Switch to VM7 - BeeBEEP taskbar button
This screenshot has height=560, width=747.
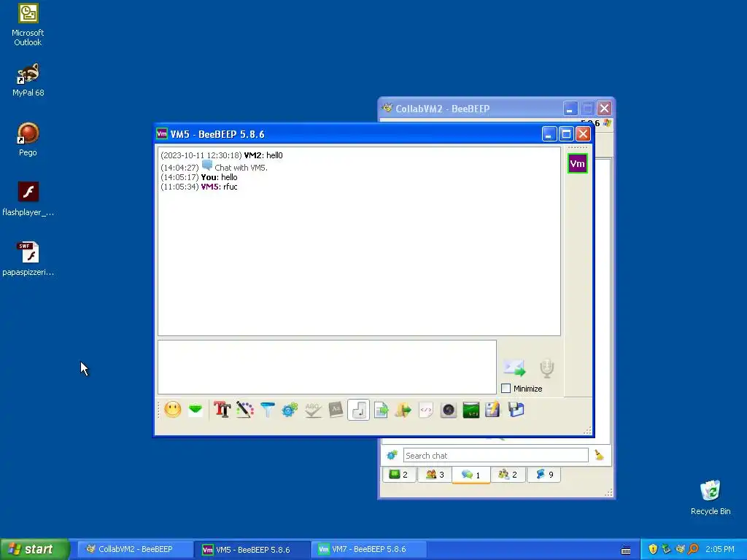368,549
